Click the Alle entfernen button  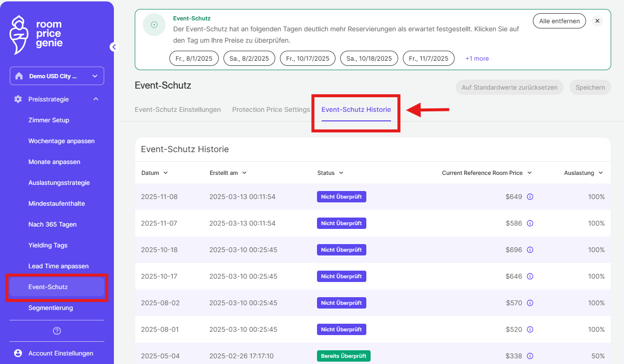[x=559, y=21]
